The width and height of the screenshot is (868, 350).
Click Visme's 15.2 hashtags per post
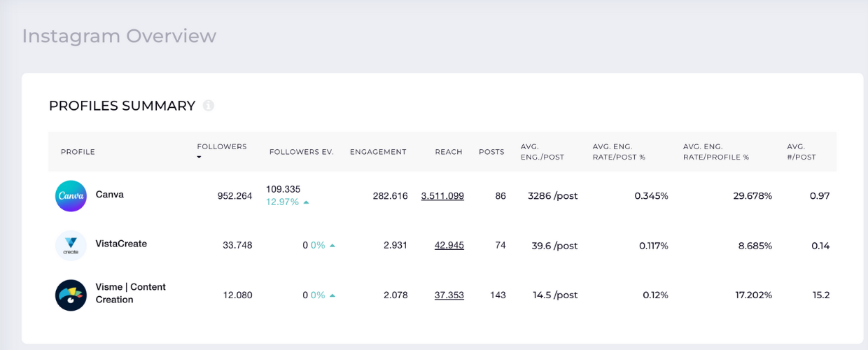point(821,295)
